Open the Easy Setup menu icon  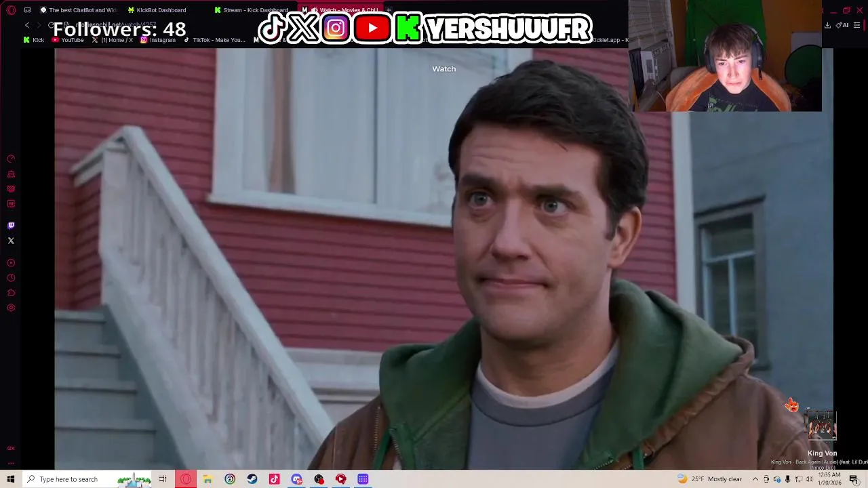pyautogui.click(x=857, y=25)
